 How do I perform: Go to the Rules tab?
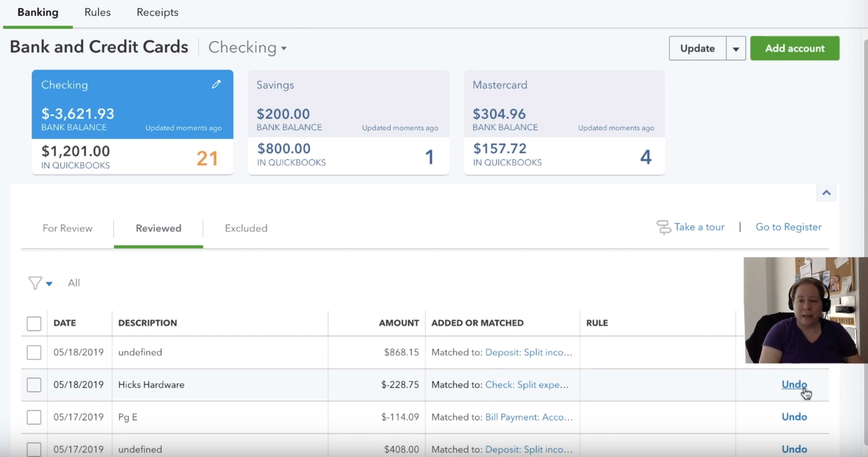click(97, 13)
